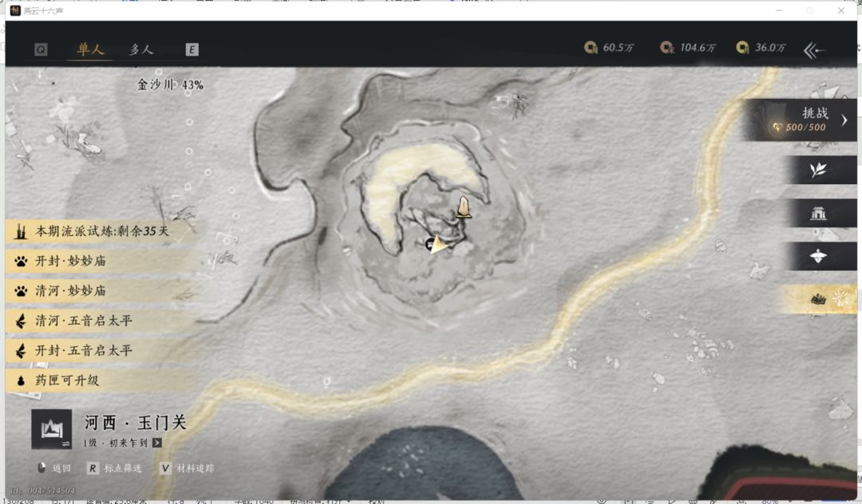Open the hanging lantern side button

coord(818,256)
